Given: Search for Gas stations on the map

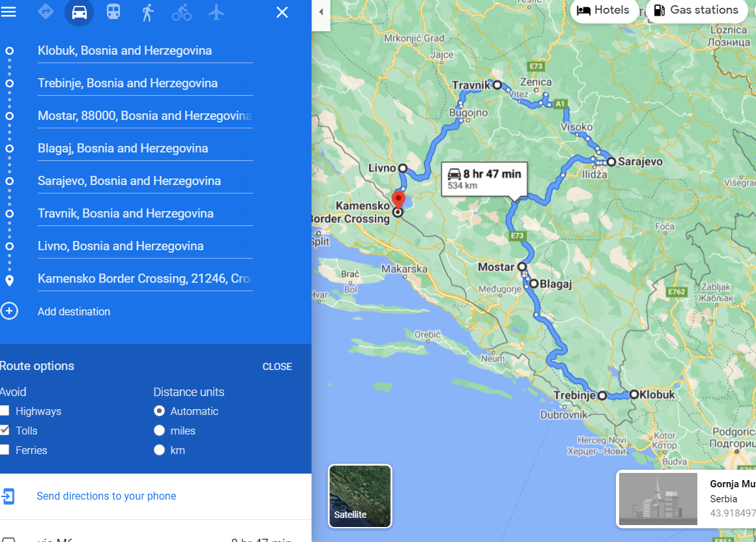Looking at the screenshot, I should point(696,10).
